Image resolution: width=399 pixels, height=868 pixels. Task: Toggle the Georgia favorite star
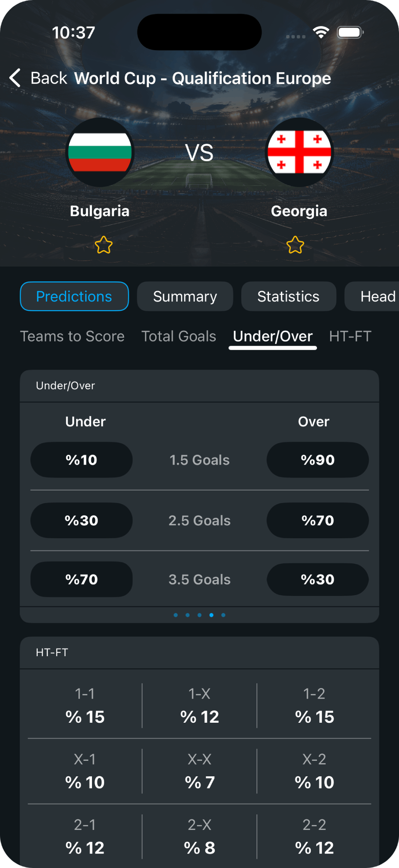[295, 245]
